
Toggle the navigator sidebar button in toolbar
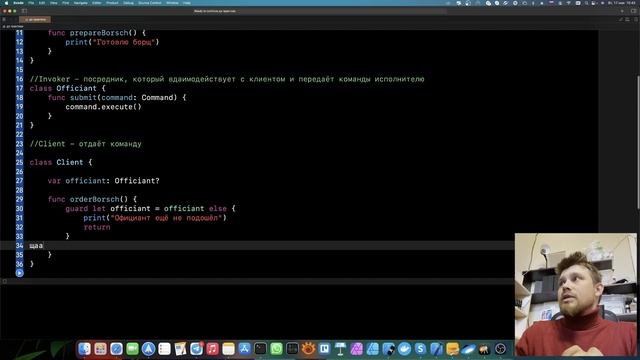[24, 11]
